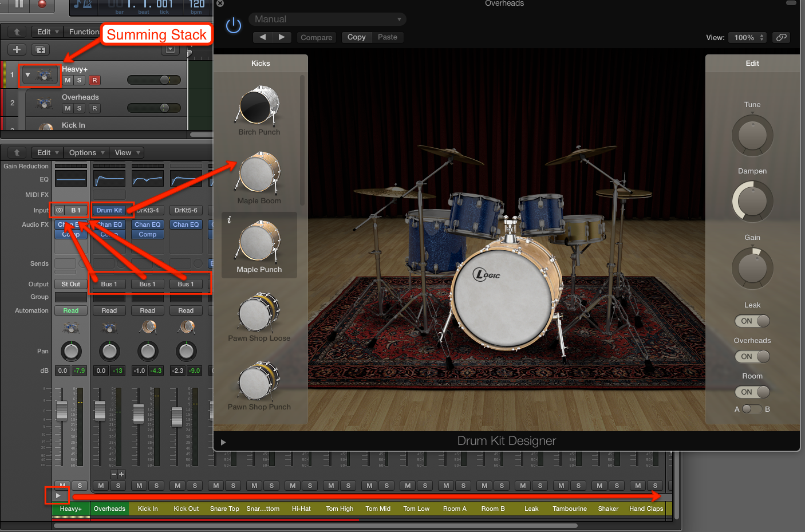The image size is (805, 532).
Task: Open the Drum Kit instrument slot
Action: (x=109, y=210)
